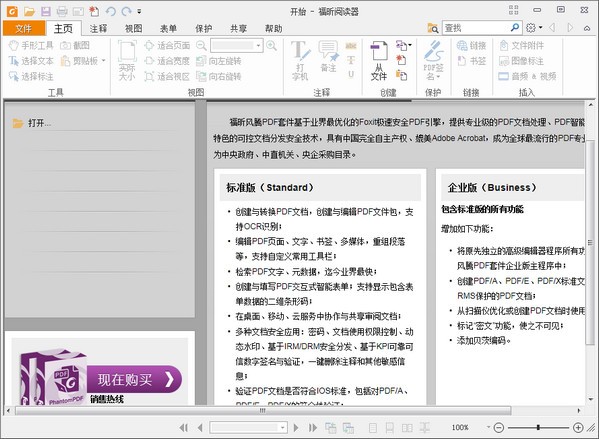This screenshot has height=439, width=599.
Task: Open the 文件 file menu
Action: click(24, 29)
